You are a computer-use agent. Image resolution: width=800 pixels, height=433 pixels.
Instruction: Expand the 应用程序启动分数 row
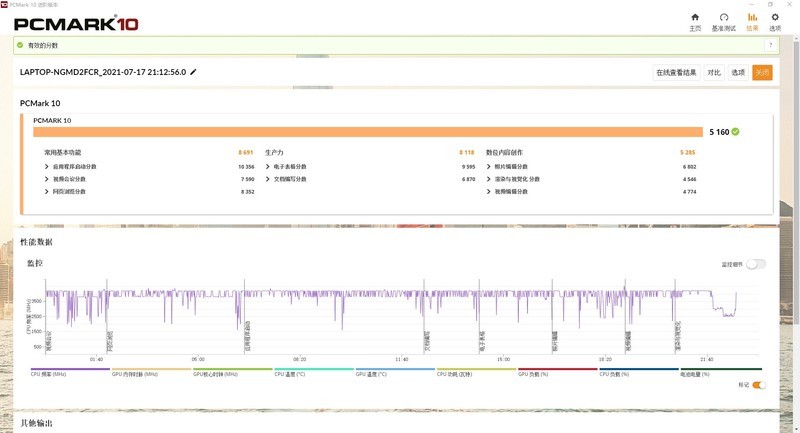[47, 166]
